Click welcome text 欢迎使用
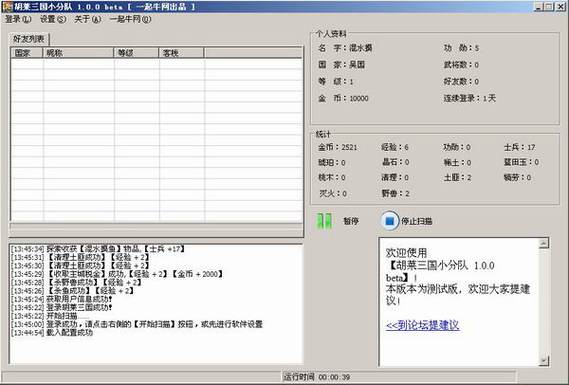569x385 pixels. [406, 253]
